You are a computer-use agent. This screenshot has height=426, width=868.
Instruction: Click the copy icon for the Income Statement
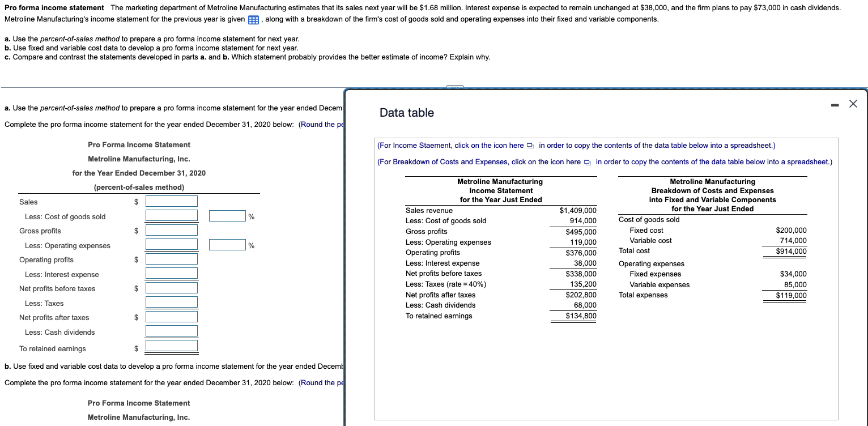click(x=530, y=146)
